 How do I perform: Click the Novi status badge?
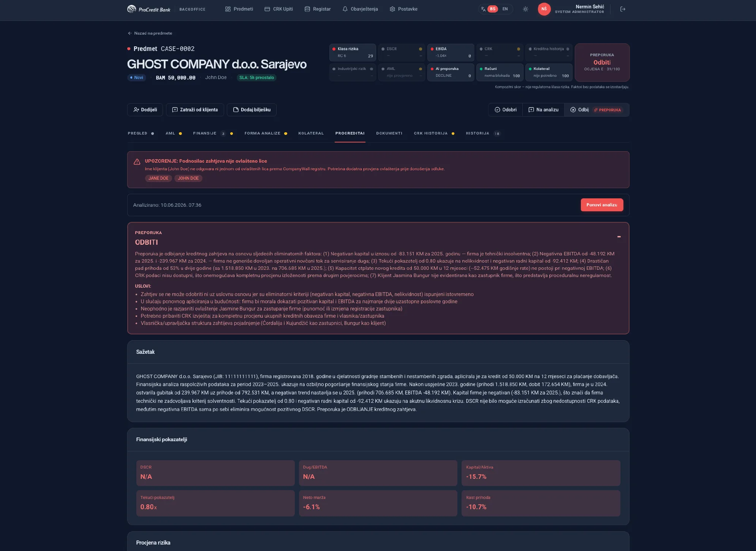tap(136, 78)
